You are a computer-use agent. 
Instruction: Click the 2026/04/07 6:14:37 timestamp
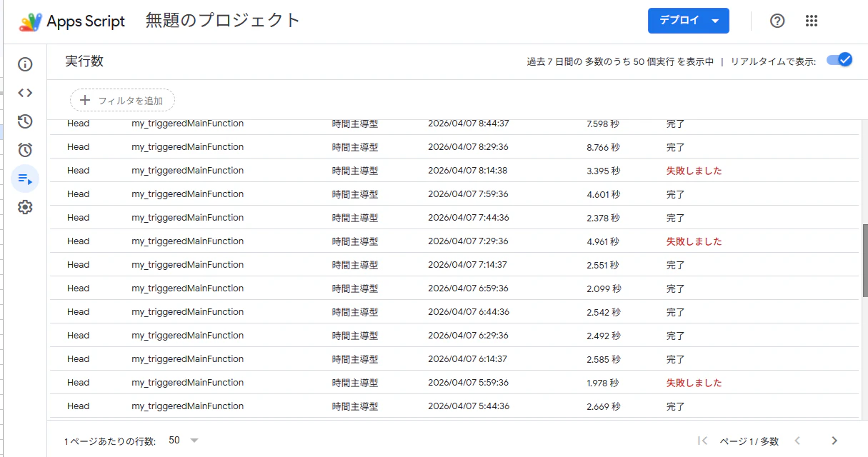point(468,359)
